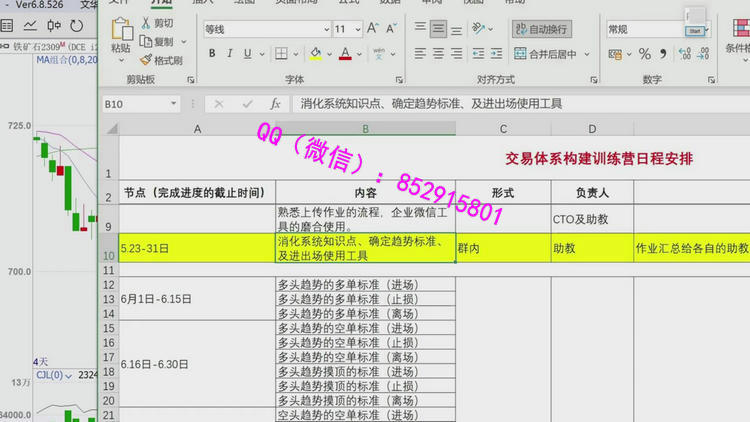Image resolution: width=750 pixels, height=422 pixels.
Task: Switch to the 开始 (Home) ribbon tab
Action: click(x=161, y=3)
